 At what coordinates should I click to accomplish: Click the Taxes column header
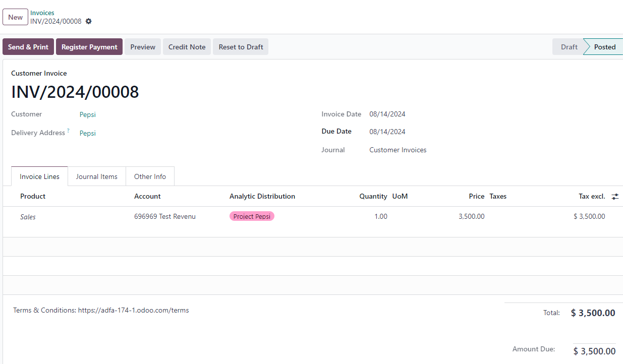pos(498,196)
